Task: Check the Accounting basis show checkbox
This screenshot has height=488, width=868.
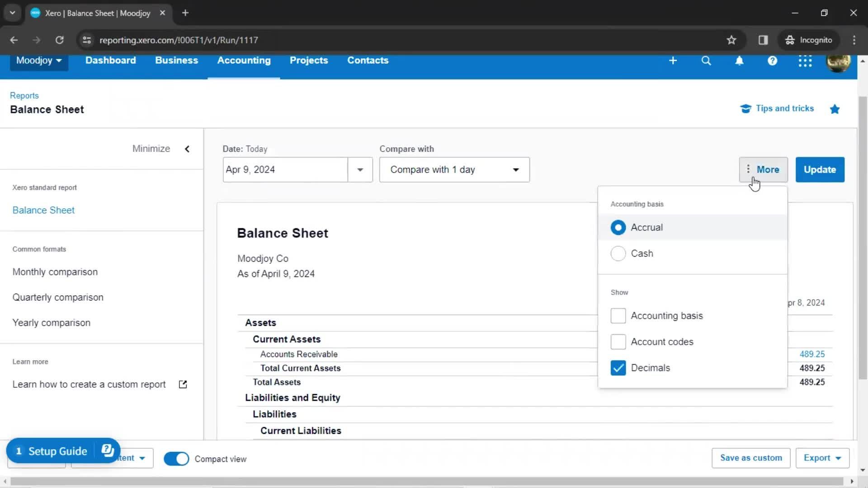Action: pos(618,315)
